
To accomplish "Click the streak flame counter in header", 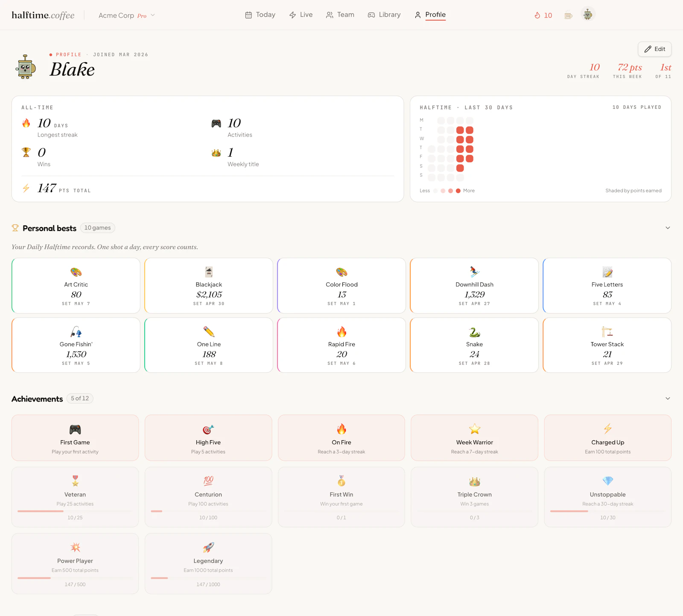I will tap(543, 15).
